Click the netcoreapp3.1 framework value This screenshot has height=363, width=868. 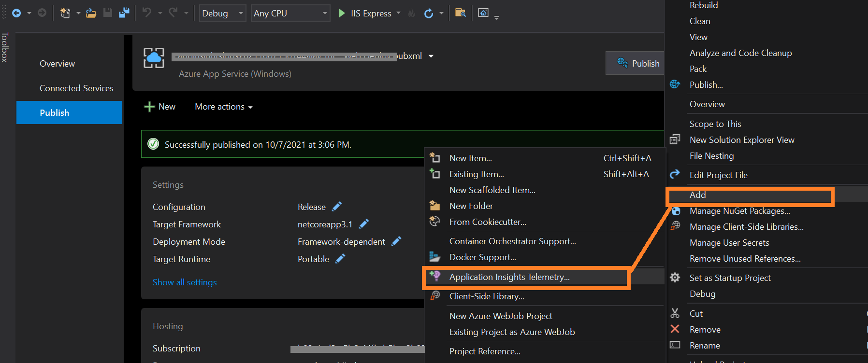(x=325, y=224)
